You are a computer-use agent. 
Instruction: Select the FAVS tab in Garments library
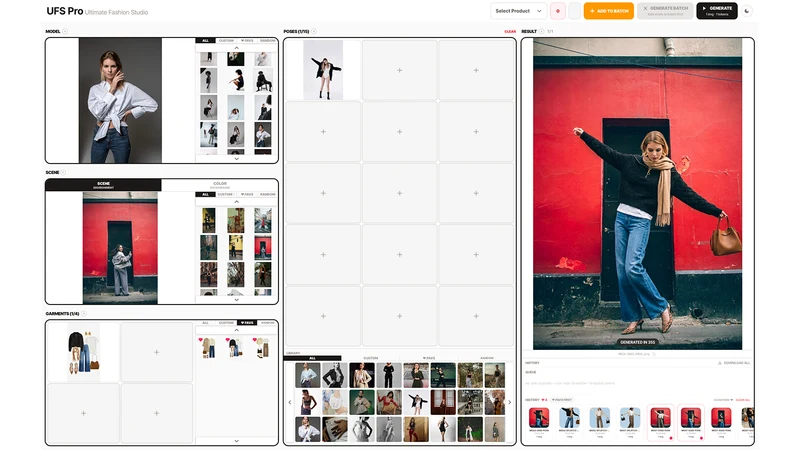[247, 323]
